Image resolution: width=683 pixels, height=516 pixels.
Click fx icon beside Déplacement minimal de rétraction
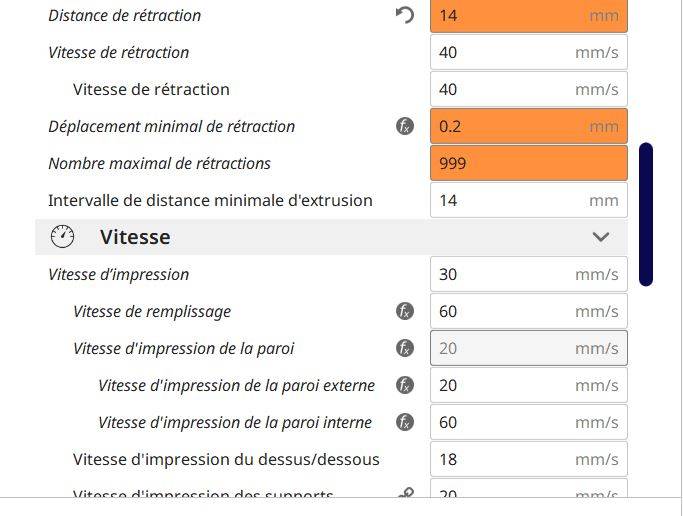click(405, 127)
